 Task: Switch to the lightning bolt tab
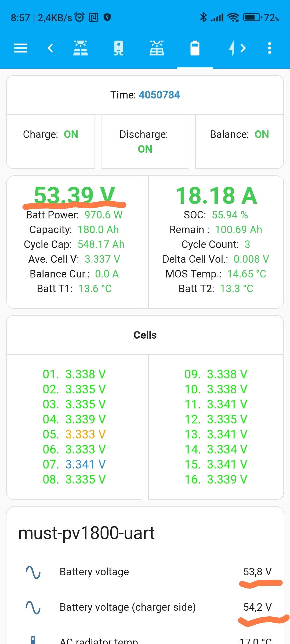coord(232,48)
